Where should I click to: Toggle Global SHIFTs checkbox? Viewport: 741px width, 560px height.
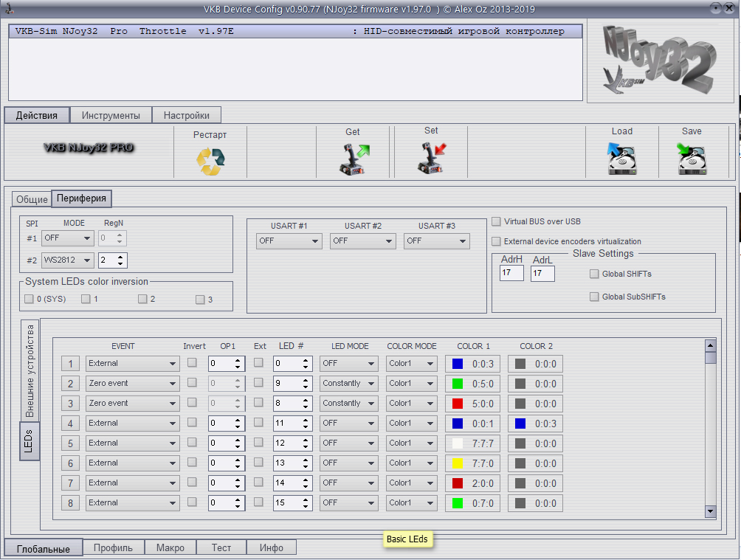(x=595, y=274)
